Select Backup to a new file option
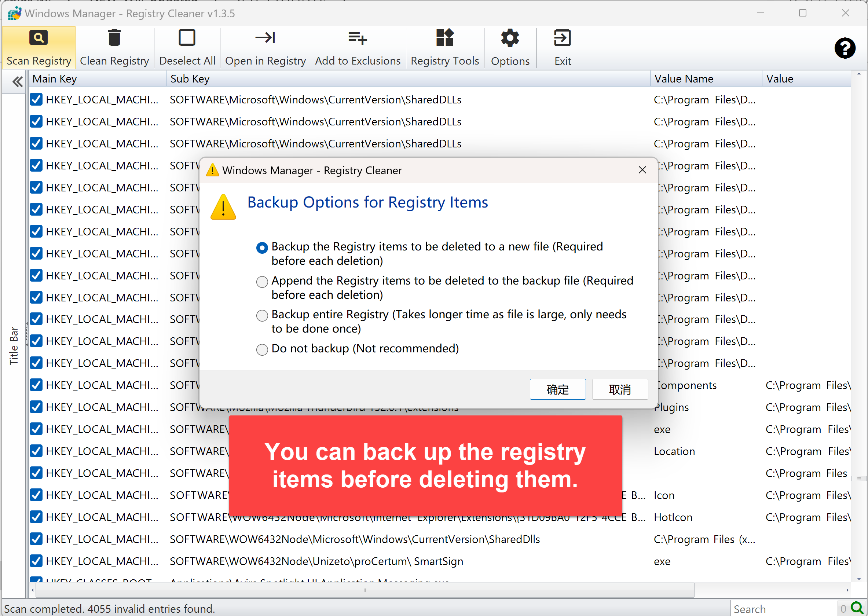The image size is (868, 616). click(262, 248)
